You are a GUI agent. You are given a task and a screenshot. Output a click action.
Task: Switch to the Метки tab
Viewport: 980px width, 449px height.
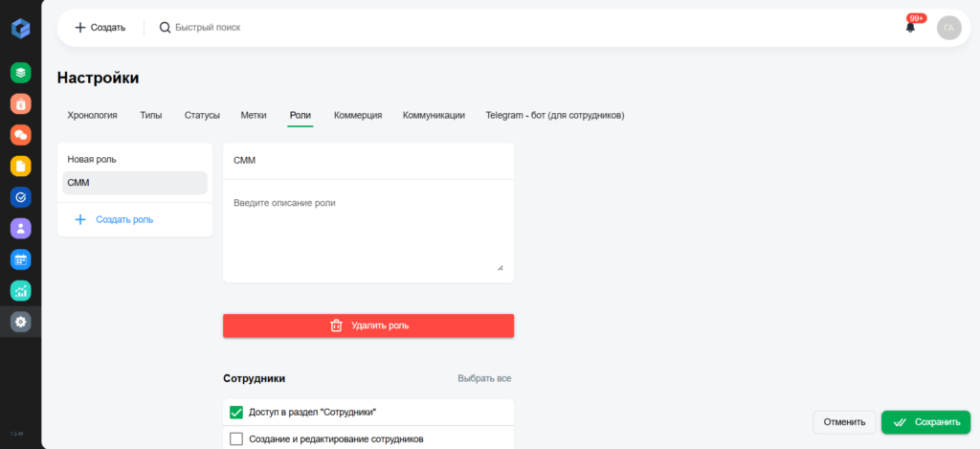[x=254, y=115]
